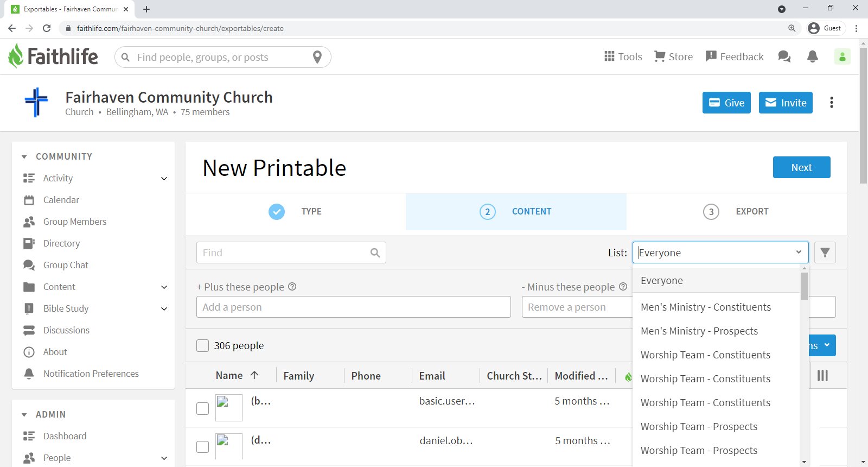Open Directory in sidebar
Image resolution: width=868 pixels, height=467 pixels.
tap(61, 243)
